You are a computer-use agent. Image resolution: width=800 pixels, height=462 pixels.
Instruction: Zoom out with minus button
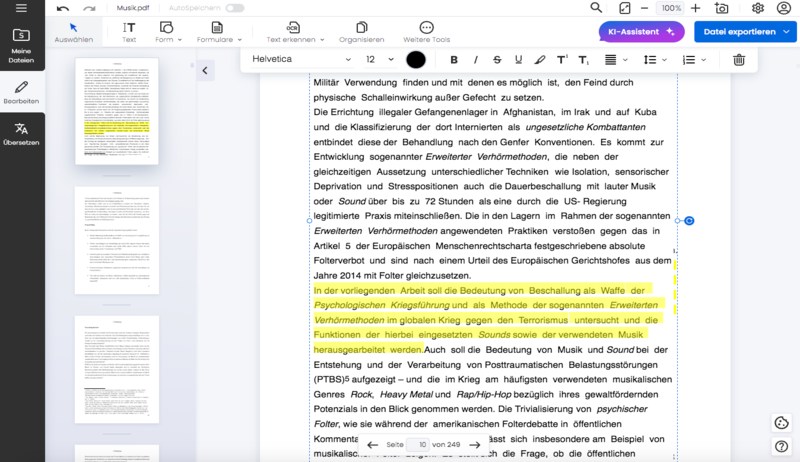[644, 8]
